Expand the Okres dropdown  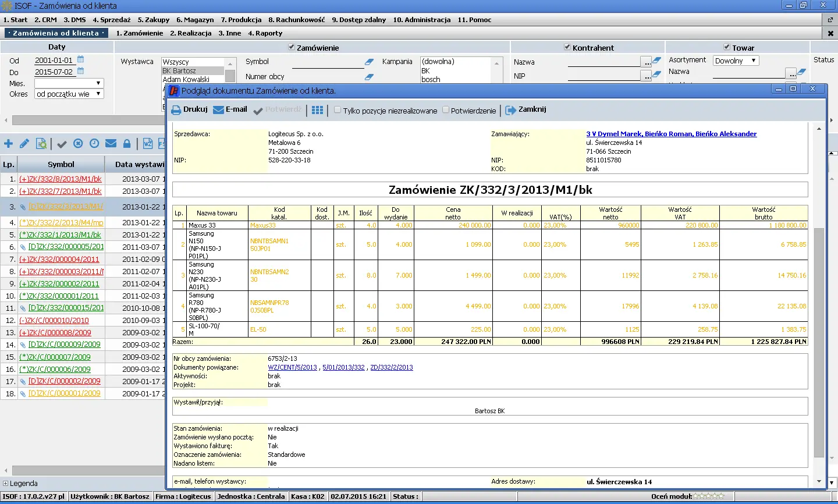pos(98,94)
